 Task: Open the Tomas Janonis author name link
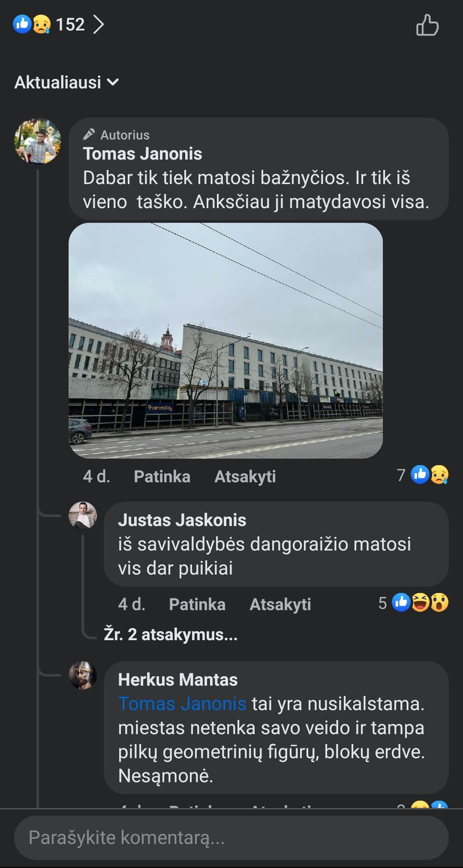click(142, 154)
